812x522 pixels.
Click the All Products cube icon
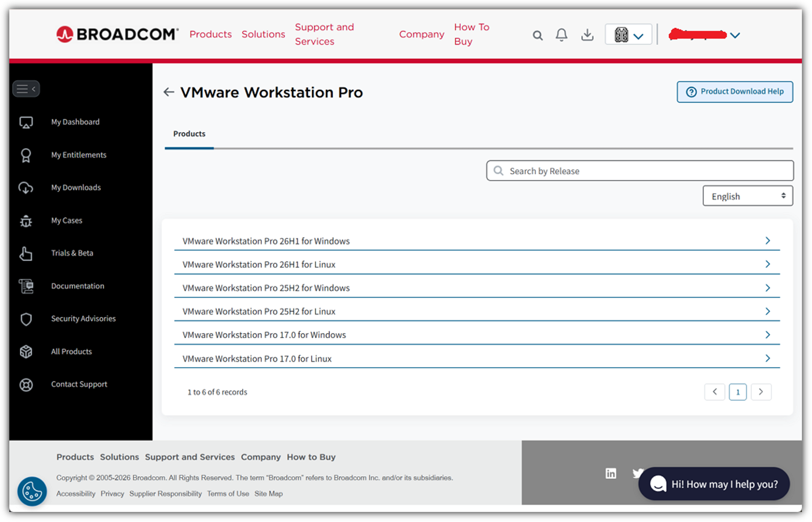coord(26,352)
